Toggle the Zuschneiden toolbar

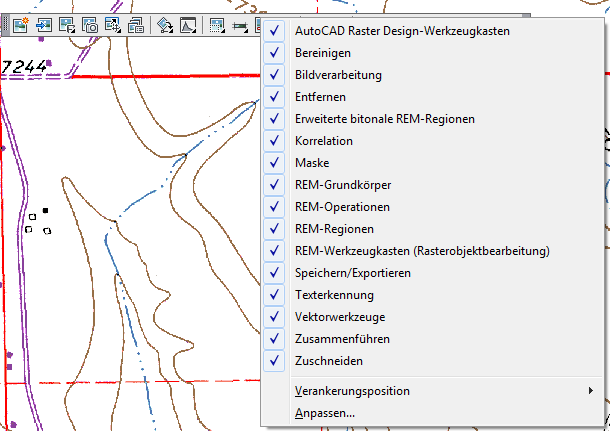432,361
